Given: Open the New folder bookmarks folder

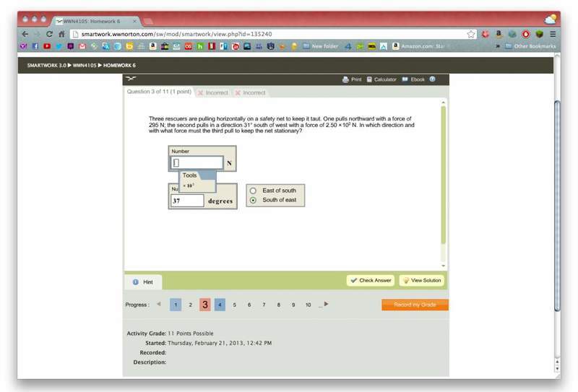Looking at the screenshot, I should tap(320, 46).
